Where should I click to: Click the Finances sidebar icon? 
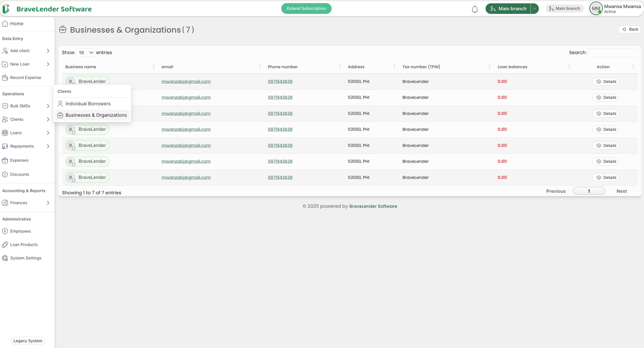[x=5, y=203]
